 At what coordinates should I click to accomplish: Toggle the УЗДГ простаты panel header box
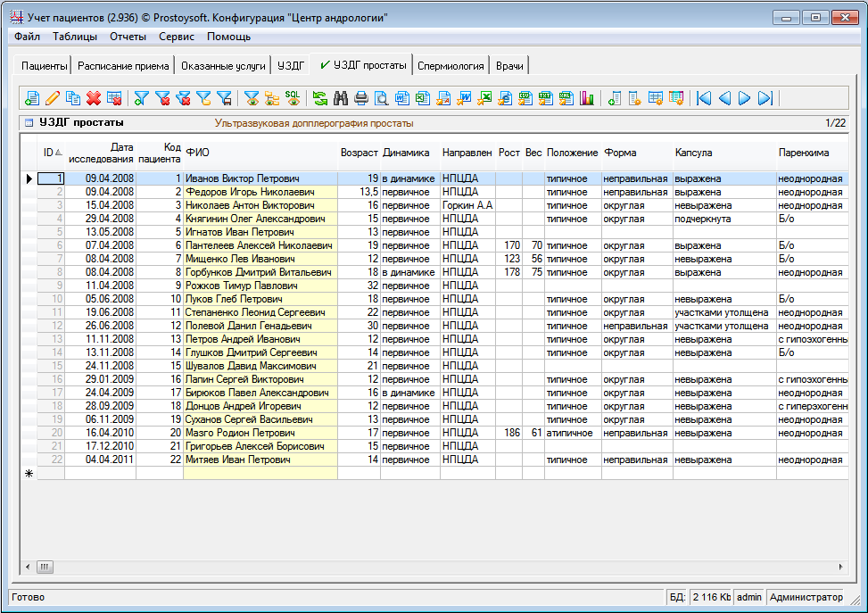tap(29, 123)
